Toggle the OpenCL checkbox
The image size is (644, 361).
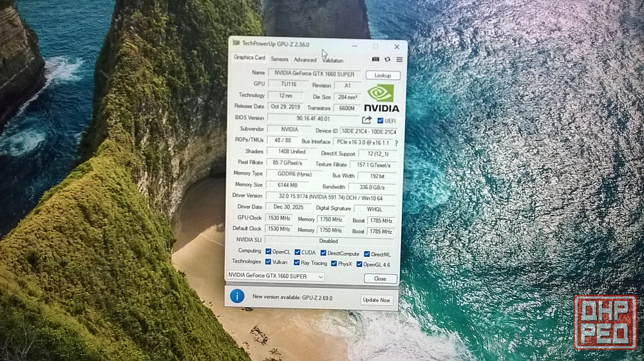coord(268,252)
